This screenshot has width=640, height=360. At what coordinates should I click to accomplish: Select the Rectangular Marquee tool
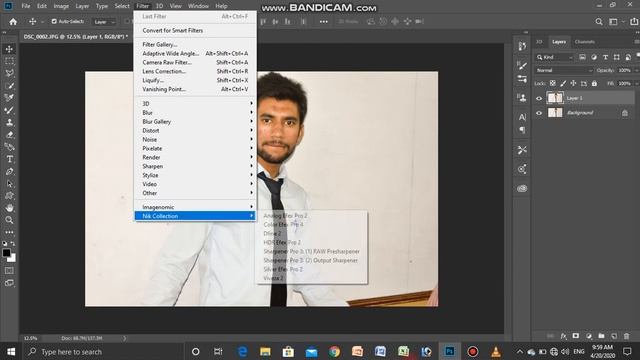click(9, 61)
